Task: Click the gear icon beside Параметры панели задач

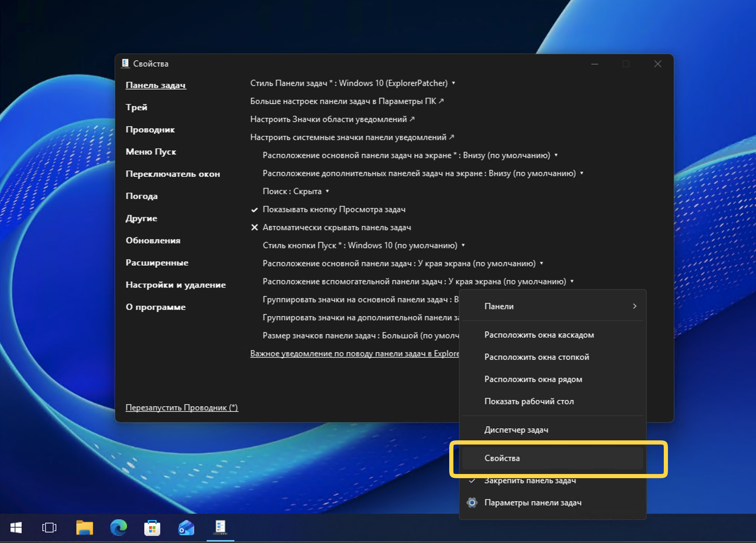Action: pos(472,502)
